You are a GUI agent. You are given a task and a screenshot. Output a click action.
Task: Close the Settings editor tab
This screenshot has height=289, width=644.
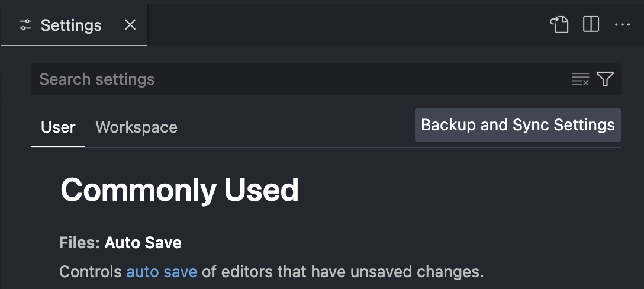click(x=130, y=25)
